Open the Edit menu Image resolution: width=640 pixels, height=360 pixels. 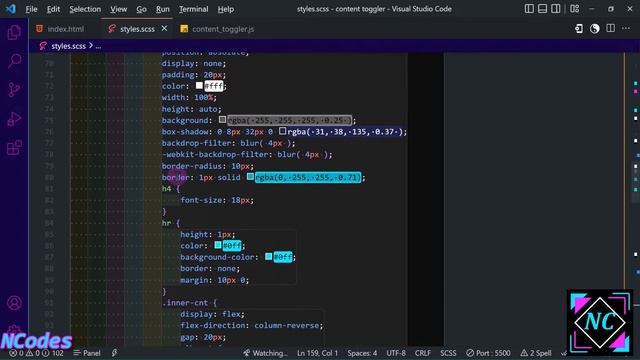click(x=53, y=9)
